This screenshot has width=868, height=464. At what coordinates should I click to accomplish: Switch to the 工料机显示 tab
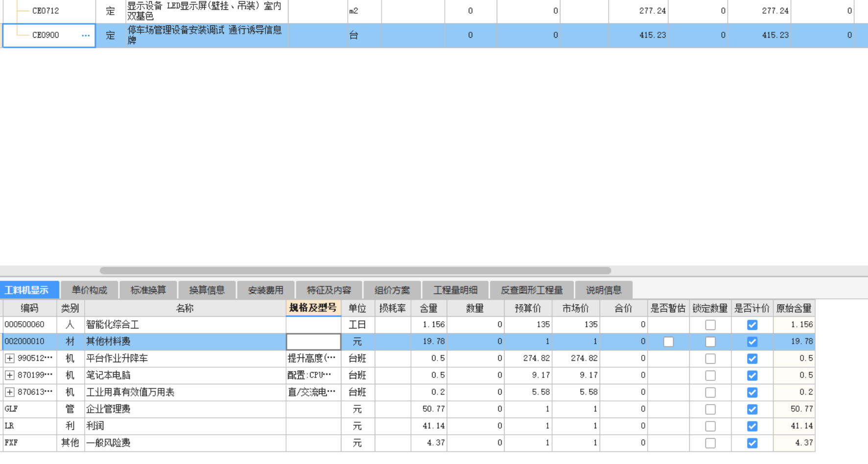29,290
